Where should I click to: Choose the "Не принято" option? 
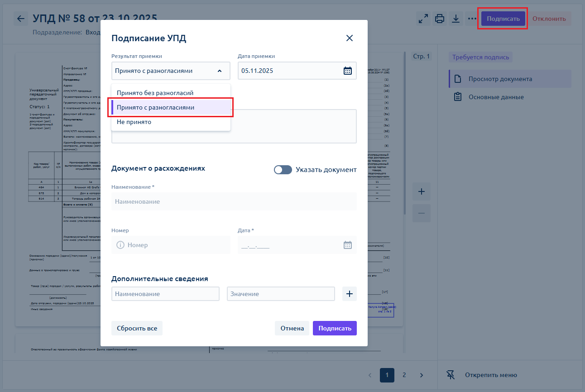tap(134, 122)
